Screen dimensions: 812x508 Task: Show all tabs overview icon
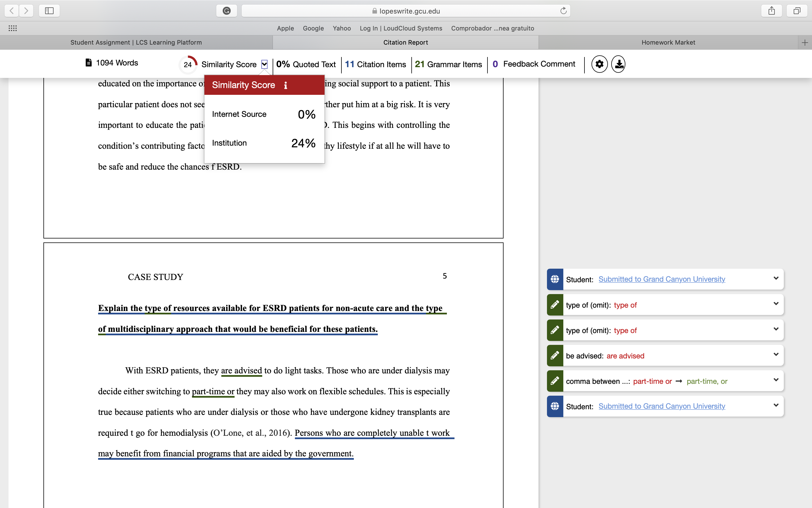[x=797, y=11]
